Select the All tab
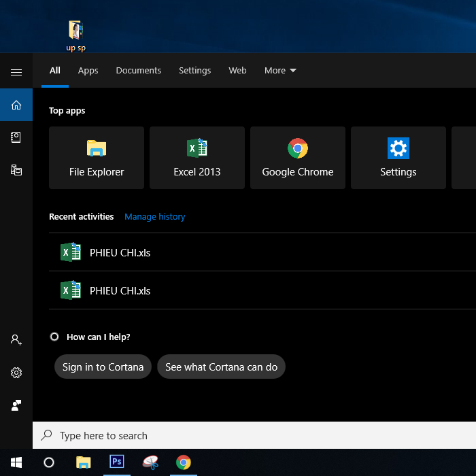The height and width of the screenshot is (476, 476). click(x=55, y=71)
